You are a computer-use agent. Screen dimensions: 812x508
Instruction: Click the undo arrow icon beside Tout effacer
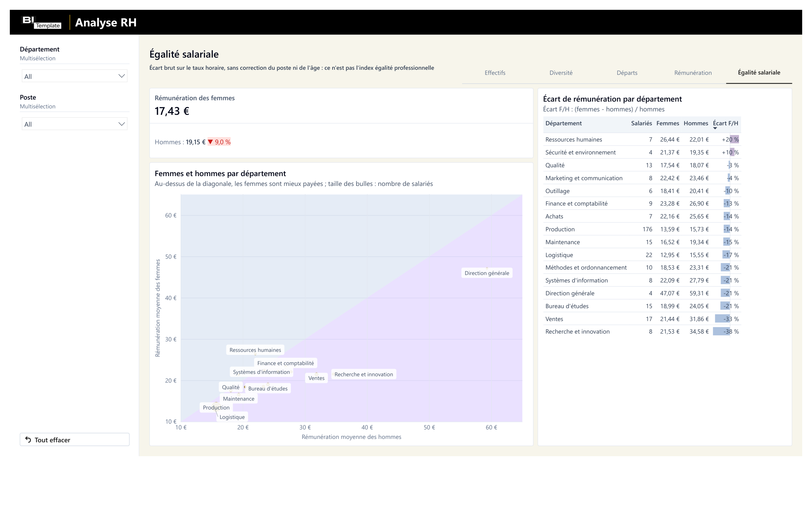[28, 440]
